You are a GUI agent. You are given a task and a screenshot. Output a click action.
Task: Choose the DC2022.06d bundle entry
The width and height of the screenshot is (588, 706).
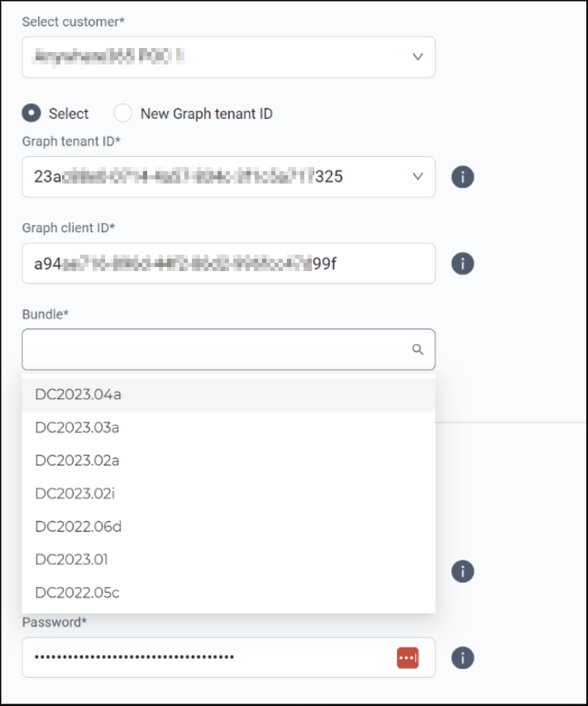(x=228, y=527)
